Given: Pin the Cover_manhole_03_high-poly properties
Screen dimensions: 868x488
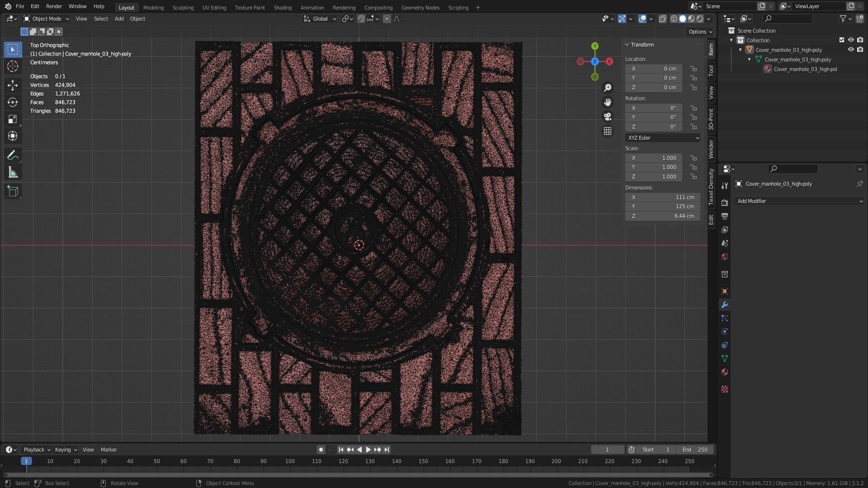Looking at the screenshot, I should coord(859,184).
